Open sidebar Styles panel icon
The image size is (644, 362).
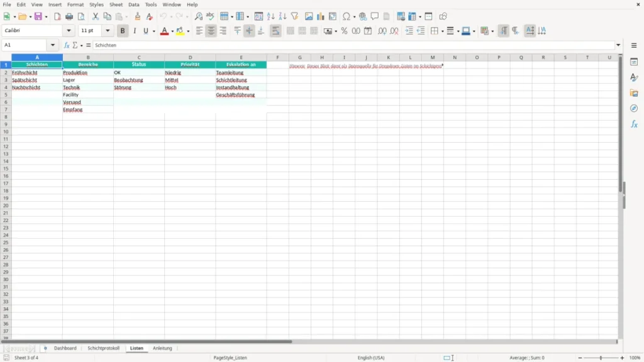point(634,77)
